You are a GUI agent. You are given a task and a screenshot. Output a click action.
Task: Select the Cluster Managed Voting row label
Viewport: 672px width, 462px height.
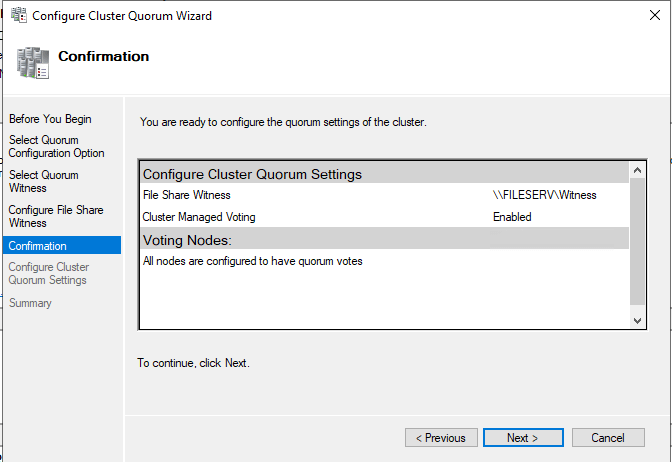[x=198, y=216]
